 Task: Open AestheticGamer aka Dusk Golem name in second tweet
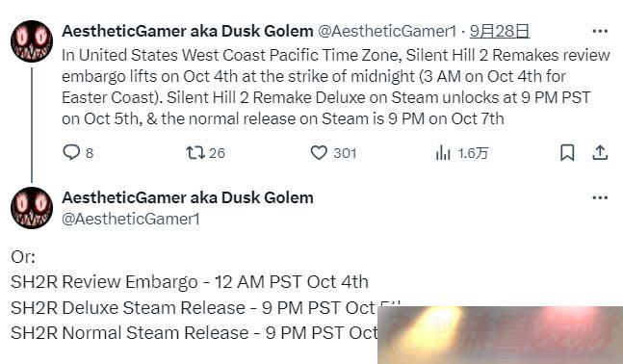coord(188,197)
